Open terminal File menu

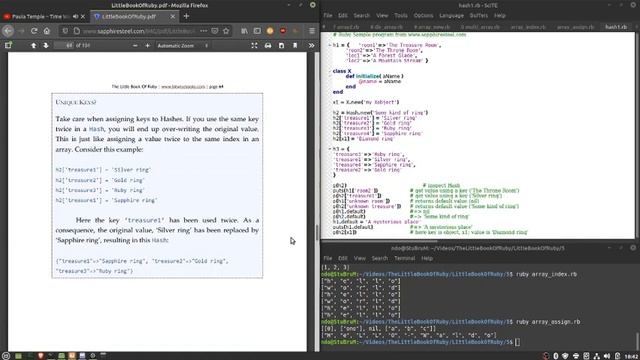click(328, 258)
